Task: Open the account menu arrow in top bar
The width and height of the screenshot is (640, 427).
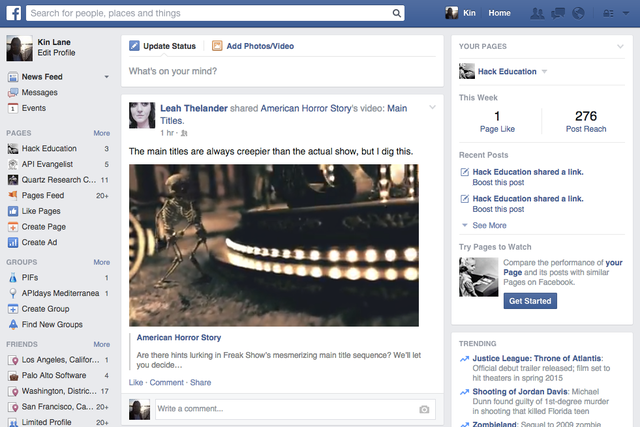Action: tap(626, 13)
